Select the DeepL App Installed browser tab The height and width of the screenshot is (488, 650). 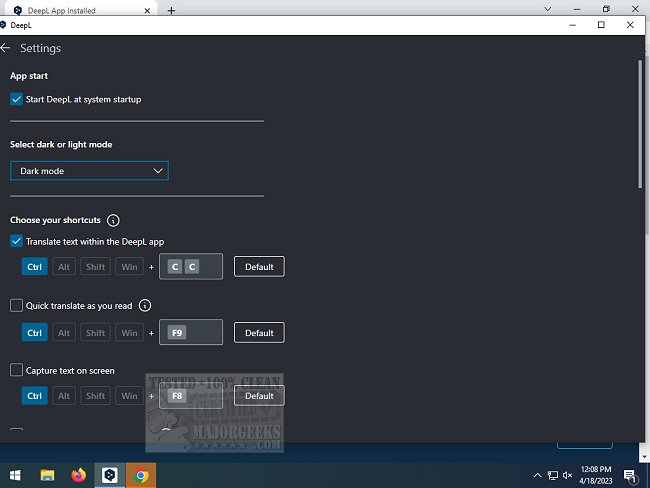[79, 10]
